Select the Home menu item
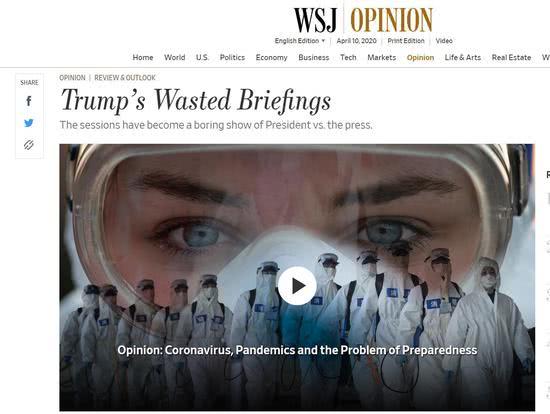The width and height of the screenshot is (550, 414). coord(143,57)
